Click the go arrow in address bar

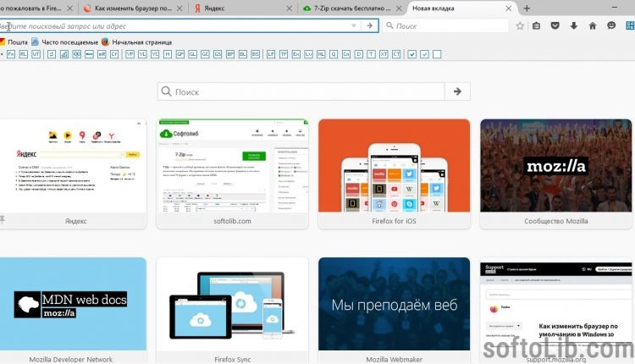(368, 25)
